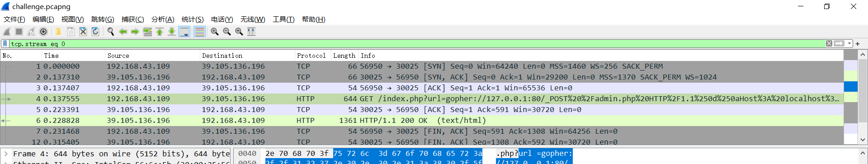Image resolution: width=868 pixels, height=164 pixels.
Task: Clear the display filter
Action: 829,44
